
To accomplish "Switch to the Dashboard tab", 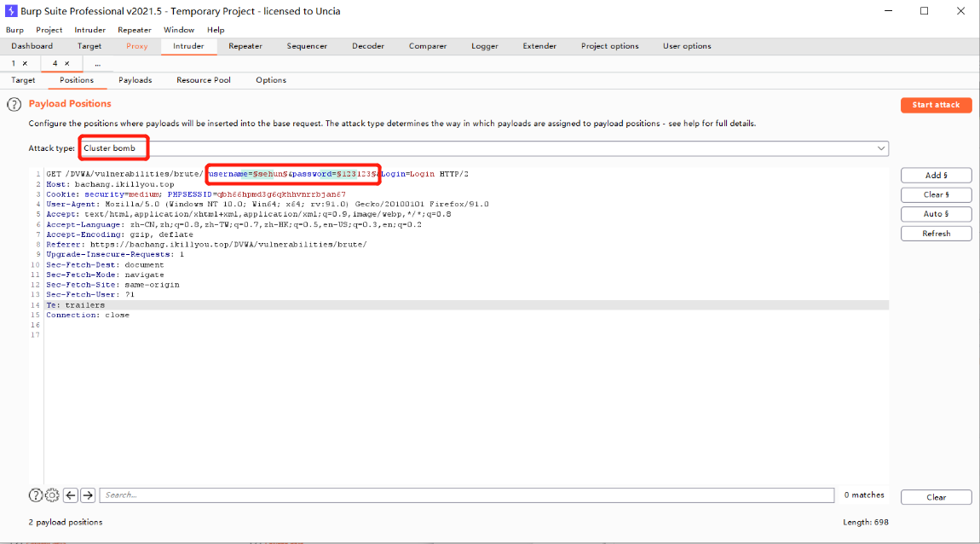I will coord(32,46).
